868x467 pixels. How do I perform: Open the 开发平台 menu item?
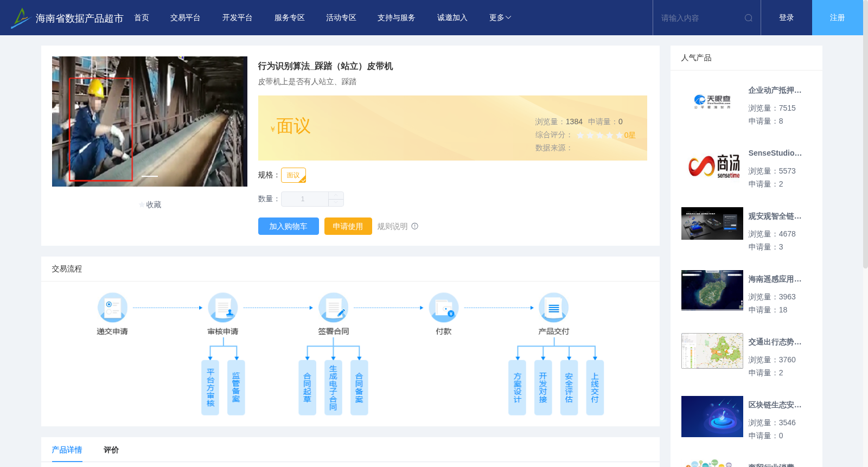tap(238, 18)
